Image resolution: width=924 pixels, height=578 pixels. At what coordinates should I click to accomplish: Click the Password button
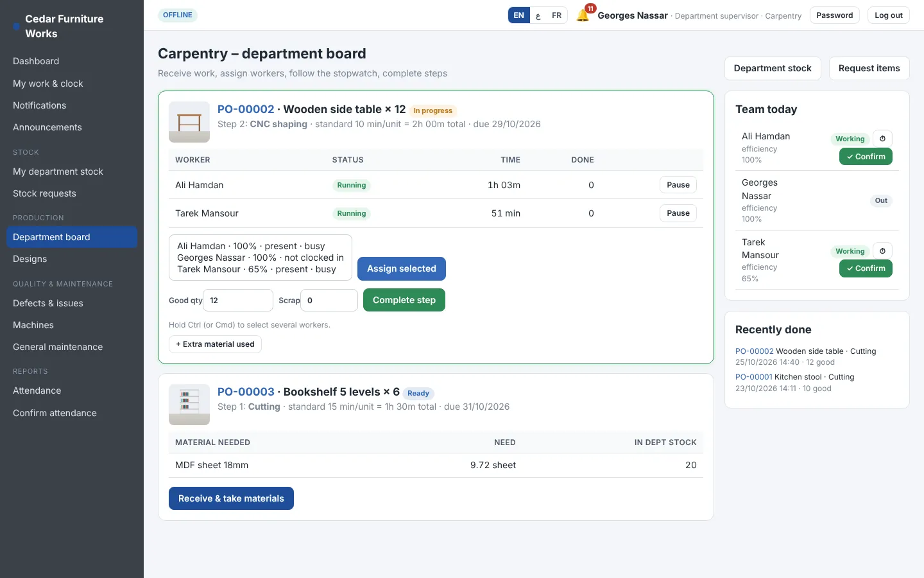click(835, 15)
